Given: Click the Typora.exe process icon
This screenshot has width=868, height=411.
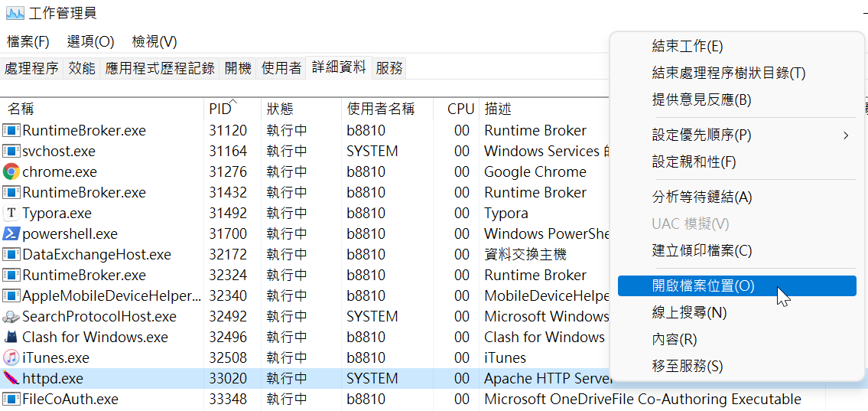Looking at the screenshot, I should click(11, 214).
